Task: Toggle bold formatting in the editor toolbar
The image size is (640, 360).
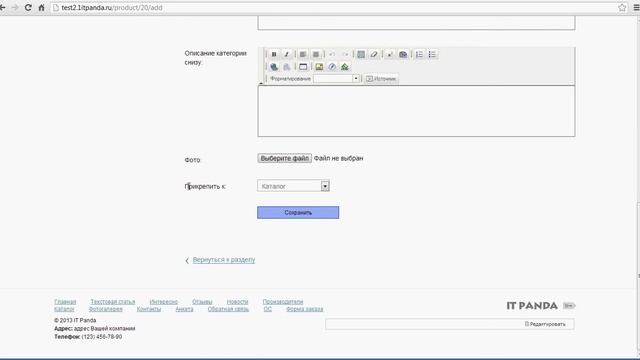Action: click(x=274, y=54)
